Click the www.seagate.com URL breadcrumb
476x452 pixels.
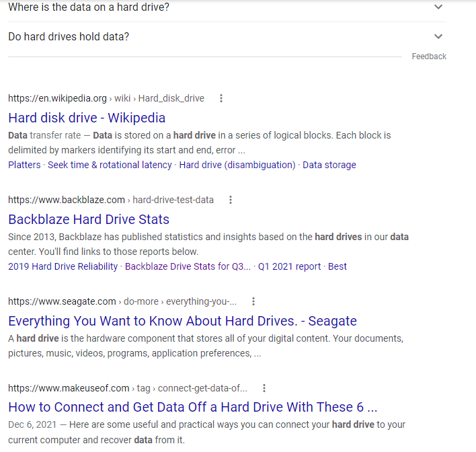122,301
